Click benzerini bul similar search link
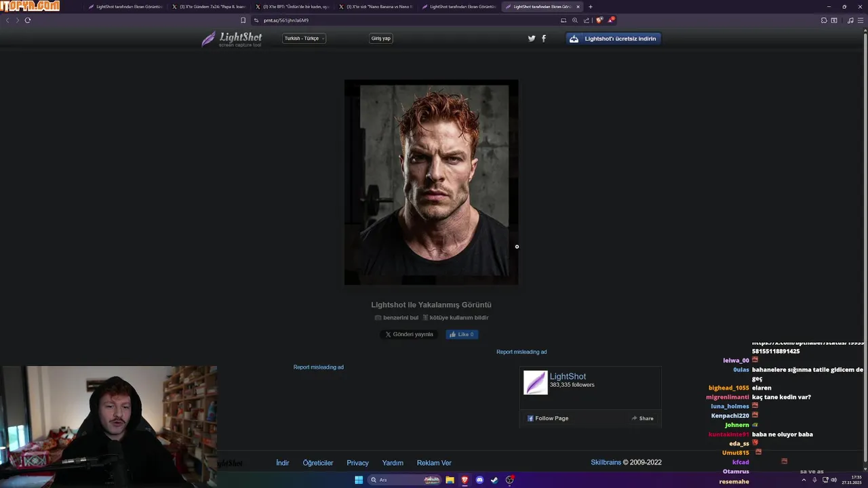 [397, 317]
